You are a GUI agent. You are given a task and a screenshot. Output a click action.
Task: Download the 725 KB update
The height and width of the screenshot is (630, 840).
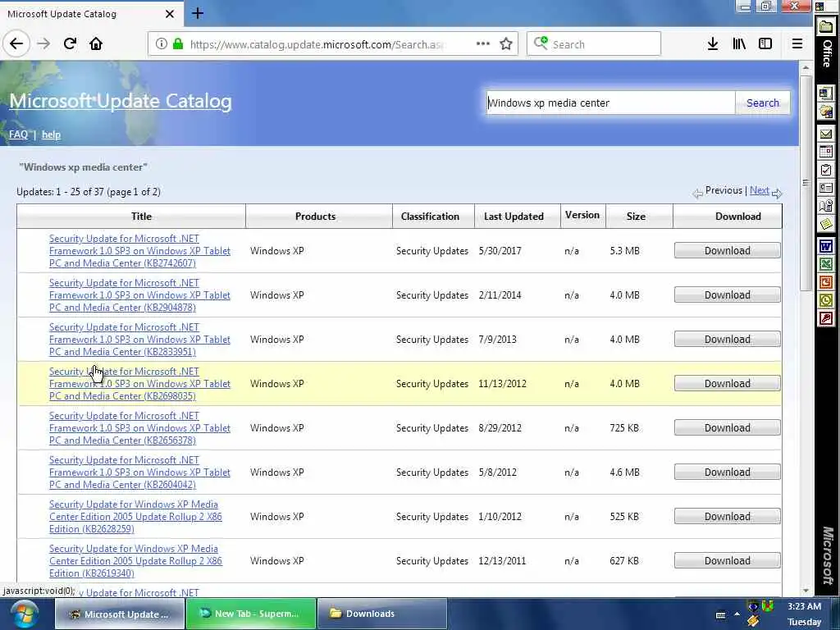[x=727, y=427]
